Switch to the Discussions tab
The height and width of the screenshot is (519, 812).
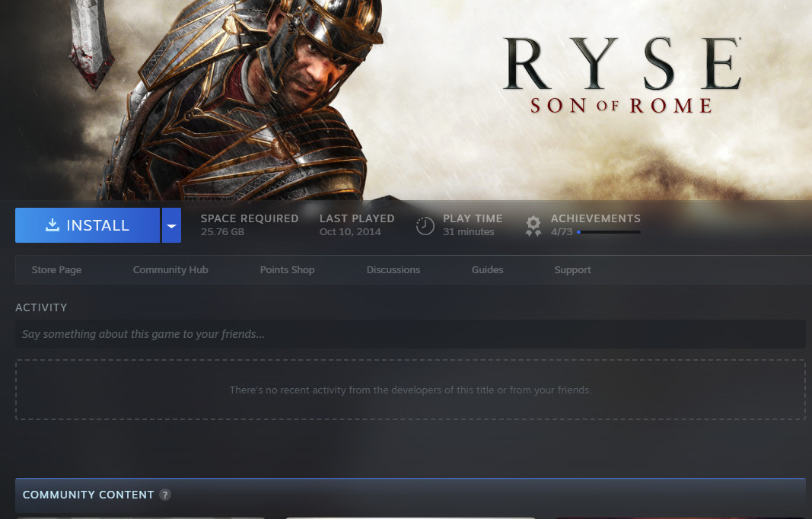[393, 270]
